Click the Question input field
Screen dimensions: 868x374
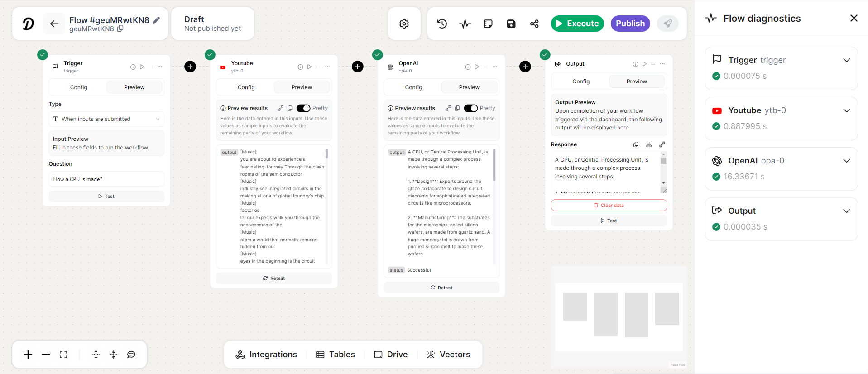click(106, 179)
